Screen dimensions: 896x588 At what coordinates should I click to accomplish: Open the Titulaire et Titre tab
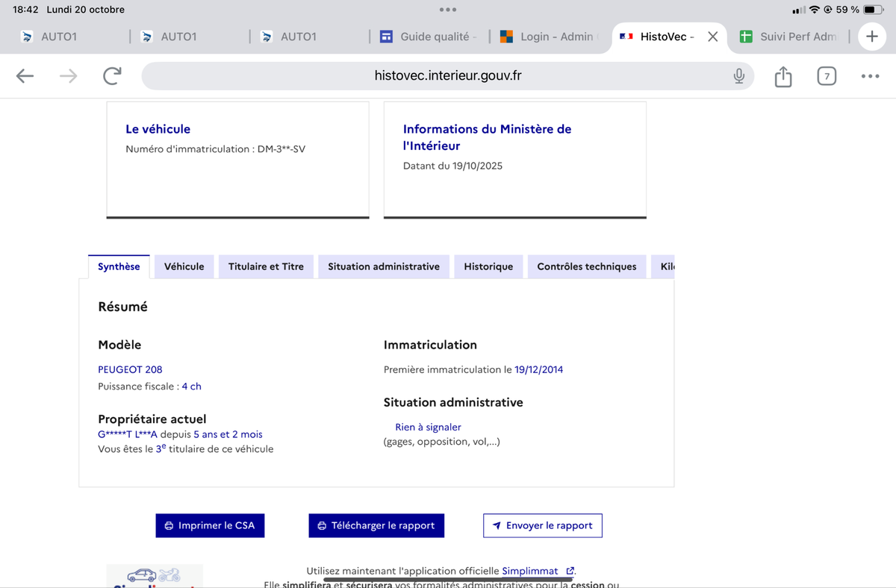(266, 266)
